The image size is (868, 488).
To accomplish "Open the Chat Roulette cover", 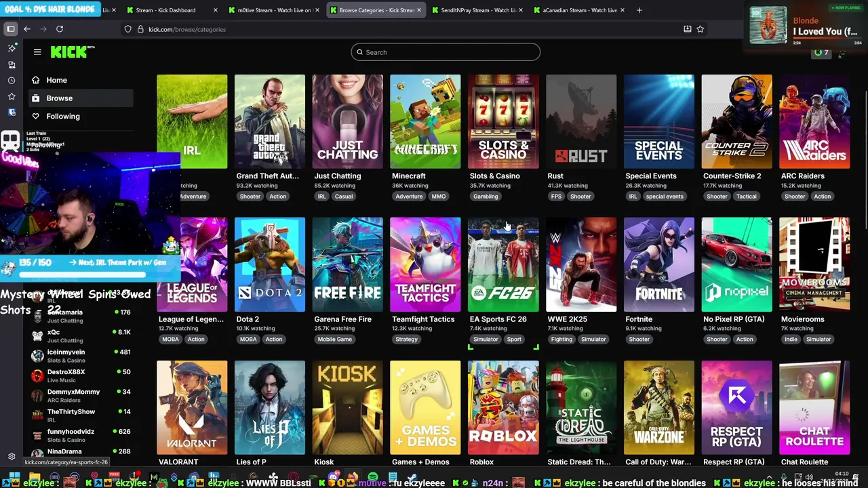I will (814, 407).
